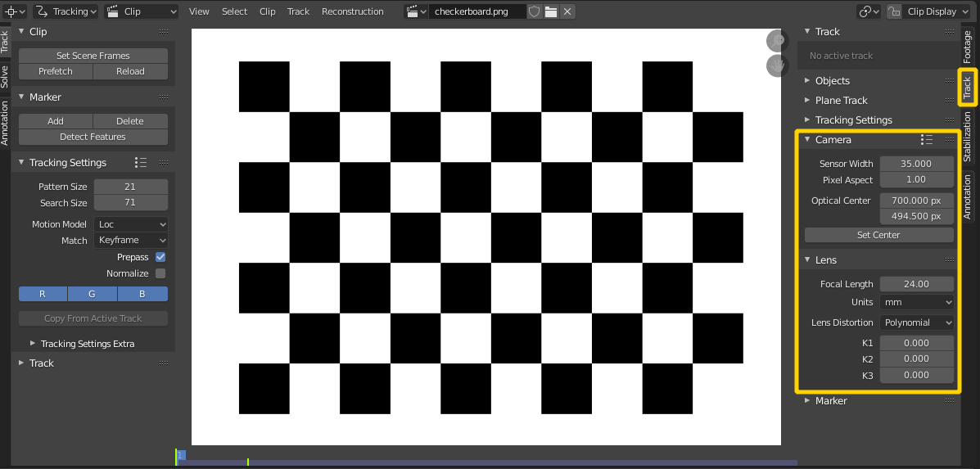Image resolution: width=980 pixels, height=469 pixels.
Task: Enable the Normalize checkbox
Action: coord(160,273)
